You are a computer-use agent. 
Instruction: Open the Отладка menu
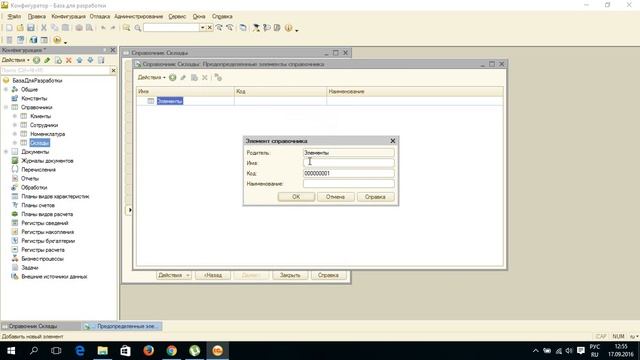click(x=100, y=16)
